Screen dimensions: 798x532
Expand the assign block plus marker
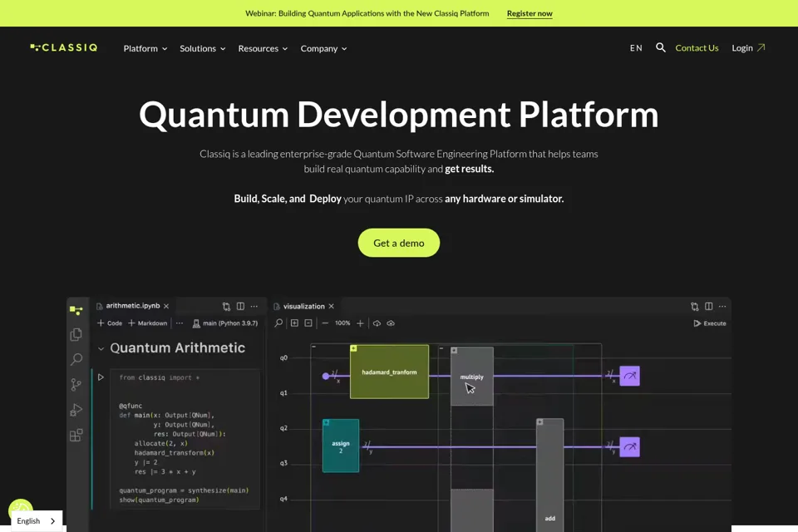(x=326, y=422)
